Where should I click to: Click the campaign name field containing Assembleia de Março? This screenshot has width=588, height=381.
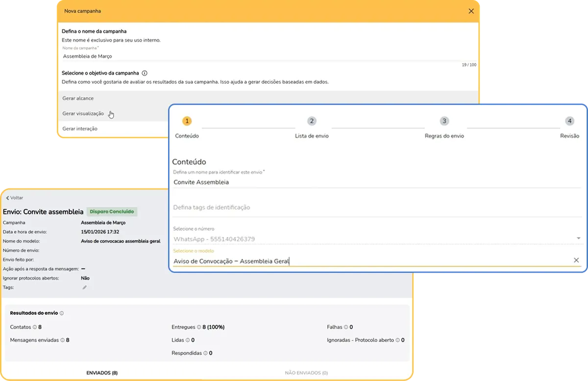coord(269,56)
